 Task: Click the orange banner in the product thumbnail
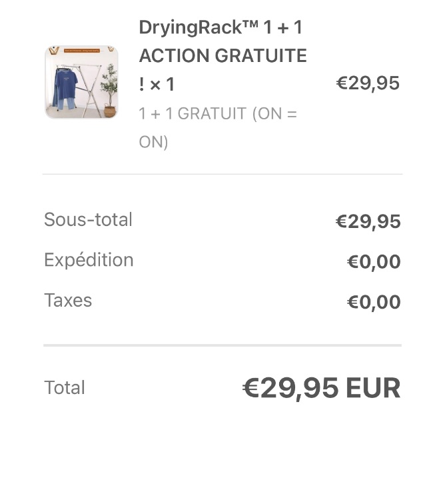82,51
